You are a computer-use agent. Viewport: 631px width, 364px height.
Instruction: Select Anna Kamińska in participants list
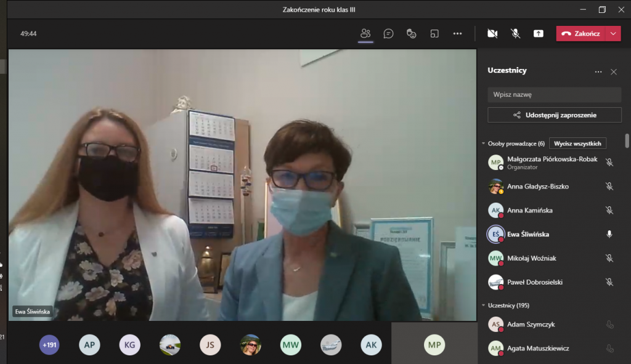(529, 210)
